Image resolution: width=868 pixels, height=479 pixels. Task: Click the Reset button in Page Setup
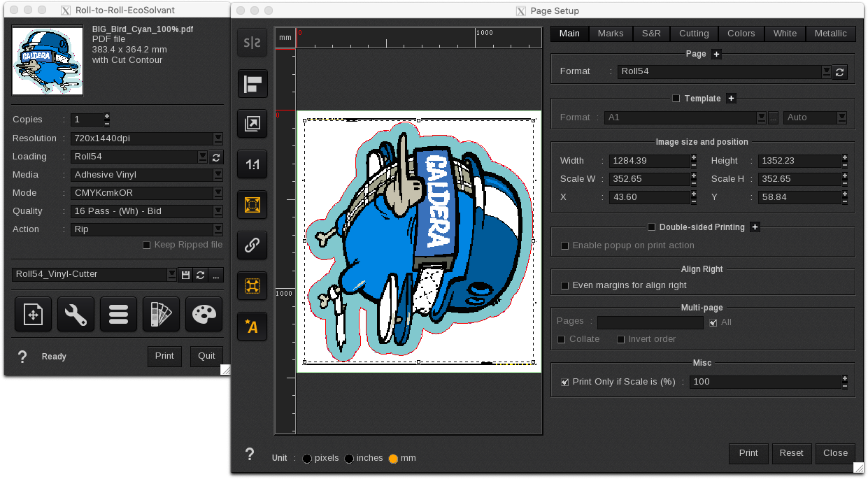pos(791,453)
